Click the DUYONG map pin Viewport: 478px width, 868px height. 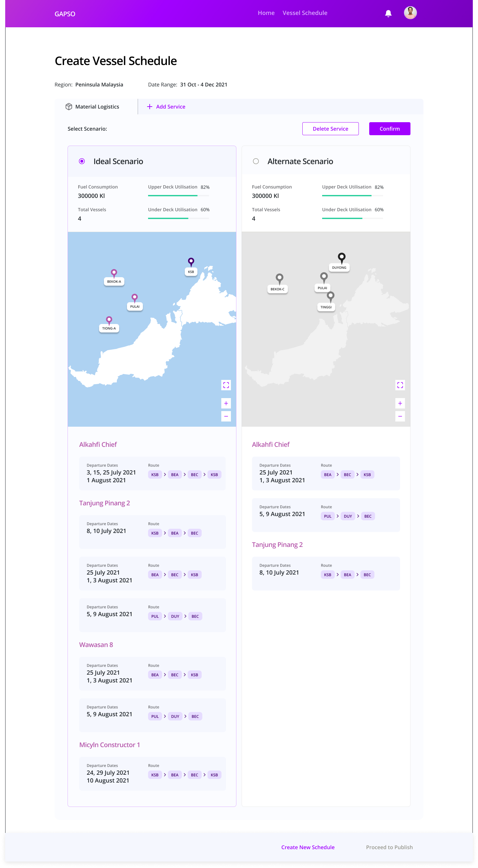(x=341, y=258)
